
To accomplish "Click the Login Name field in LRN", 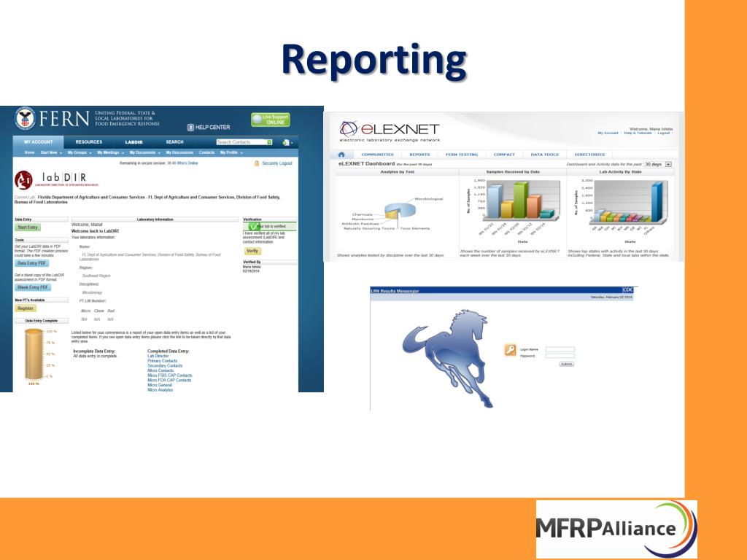I will (x=560, y=349).
